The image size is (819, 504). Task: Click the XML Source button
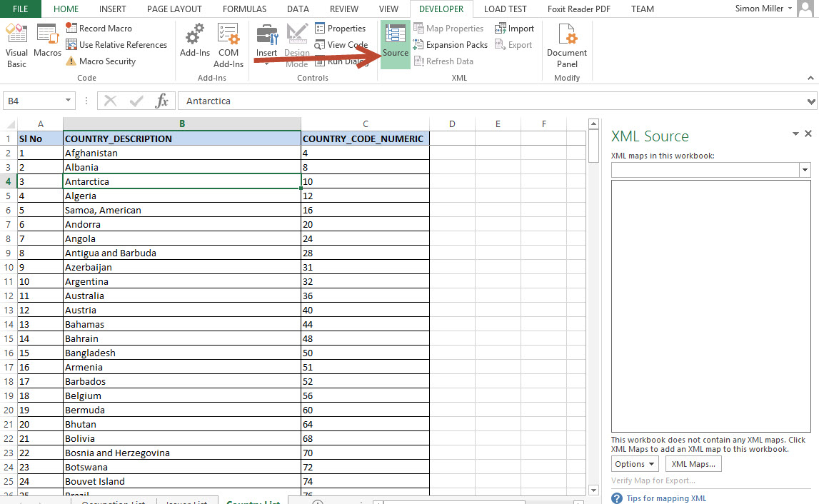point(395,41)
